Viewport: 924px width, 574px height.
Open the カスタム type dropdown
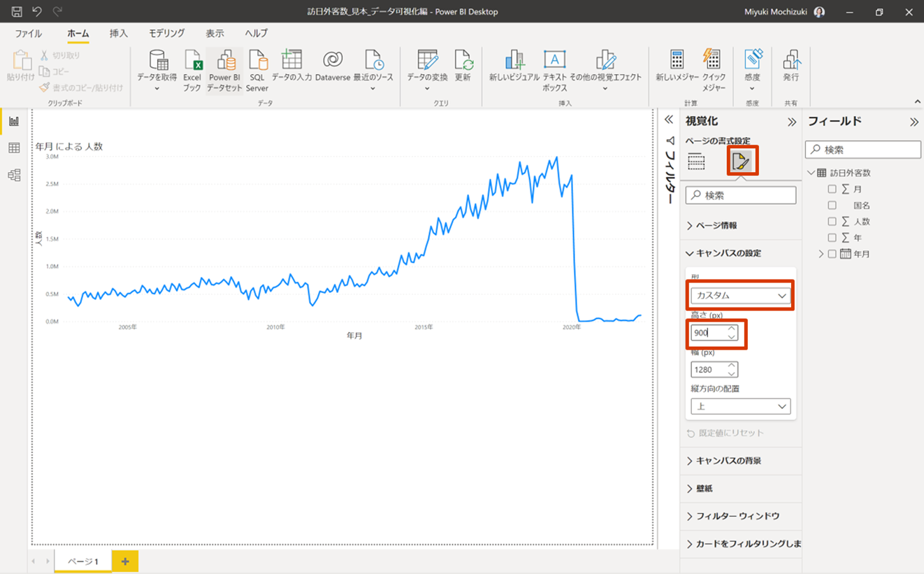tap(740, 296)
